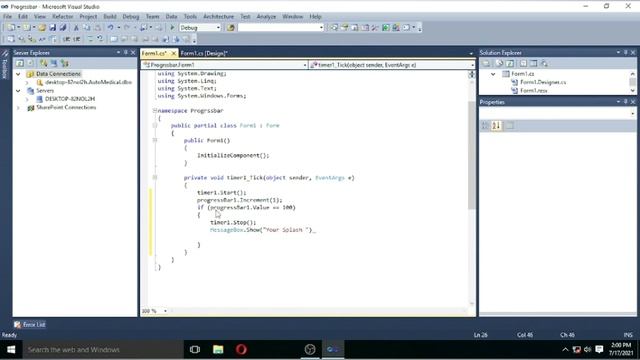Viewport: 640px width, 360px height.
Task: Click the Undo arrow icon
Action: (x=110, y=28)
